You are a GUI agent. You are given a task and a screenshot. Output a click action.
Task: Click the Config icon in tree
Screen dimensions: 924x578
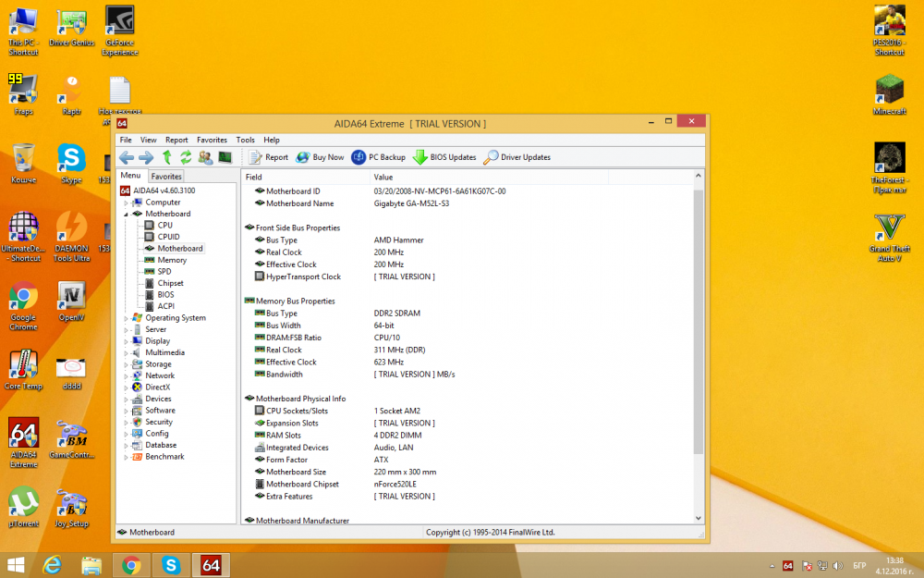[137, 434]
